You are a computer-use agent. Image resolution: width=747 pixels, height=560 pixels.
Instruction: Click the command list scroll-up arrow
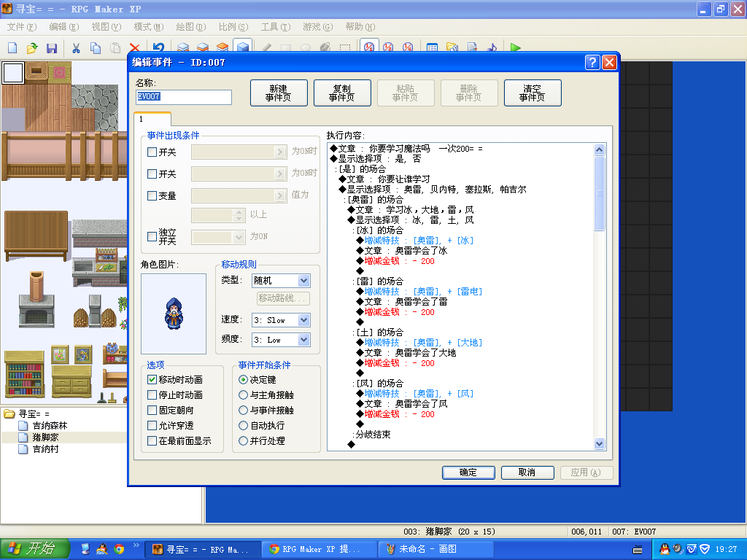tap(600, 149)
